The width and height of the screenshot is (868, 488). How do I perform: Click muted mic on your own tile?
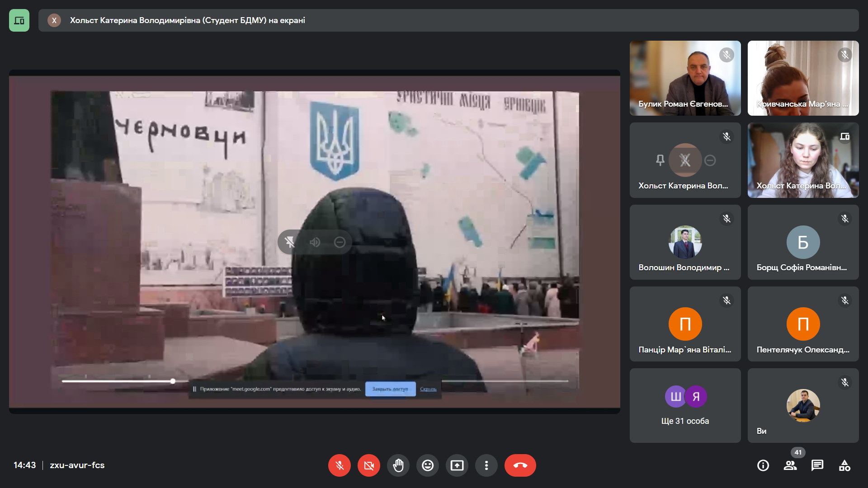coord(845,383)
